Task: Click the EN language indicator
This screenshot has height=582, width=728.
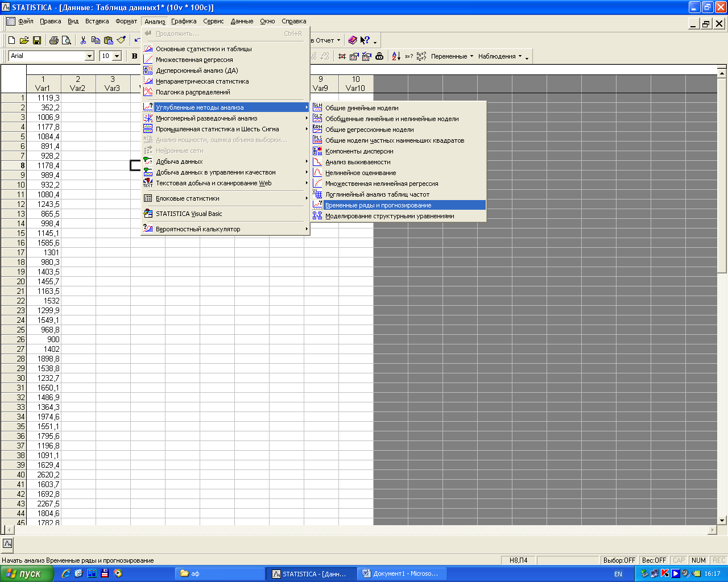Action: click(618, 574)
